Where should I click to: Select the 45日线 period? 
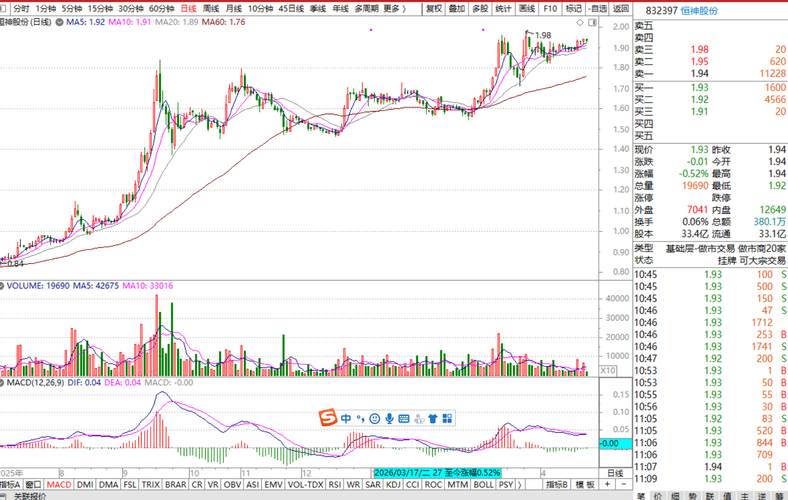coord(291,9)
